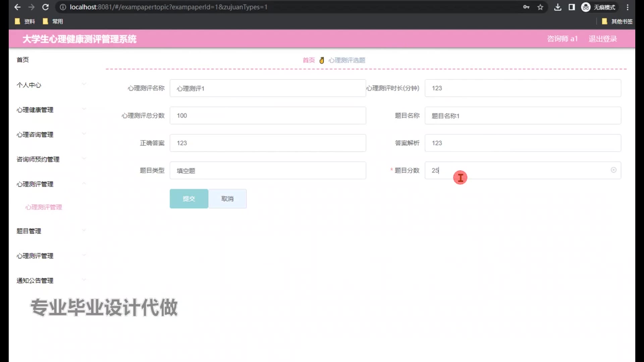The height and width of the screenshot is (362, 644).
Task: Expand 个人中心 sidebar menu
Action: point(50,85)
